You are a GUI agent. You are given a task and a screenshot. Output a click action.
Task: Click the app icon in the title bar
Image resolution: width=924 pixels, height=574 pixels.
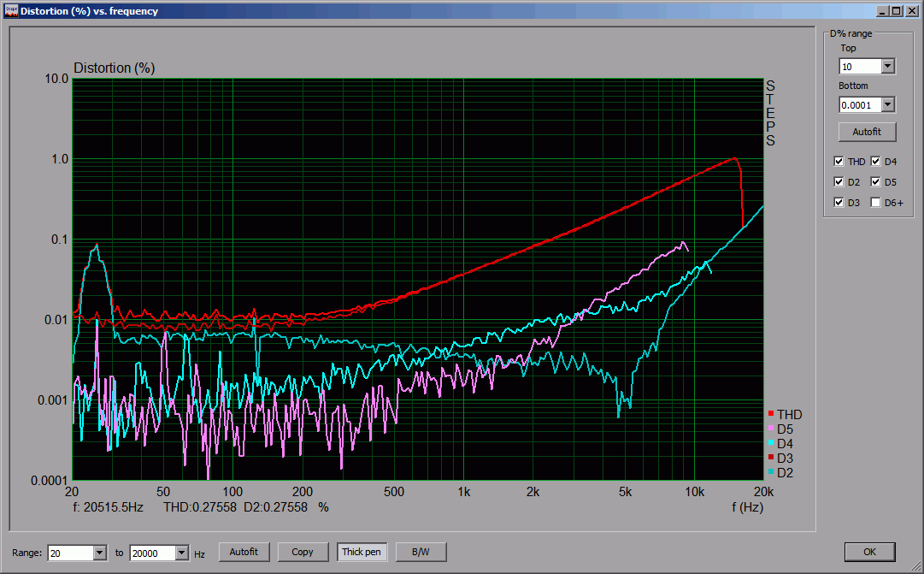(11, 11)
